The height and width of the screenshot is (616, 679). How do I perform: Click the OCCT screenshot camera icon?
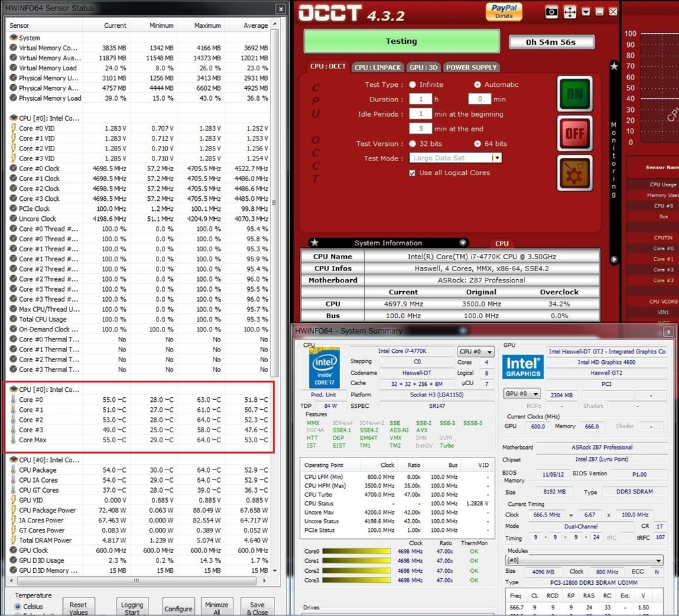pos(551,12)
